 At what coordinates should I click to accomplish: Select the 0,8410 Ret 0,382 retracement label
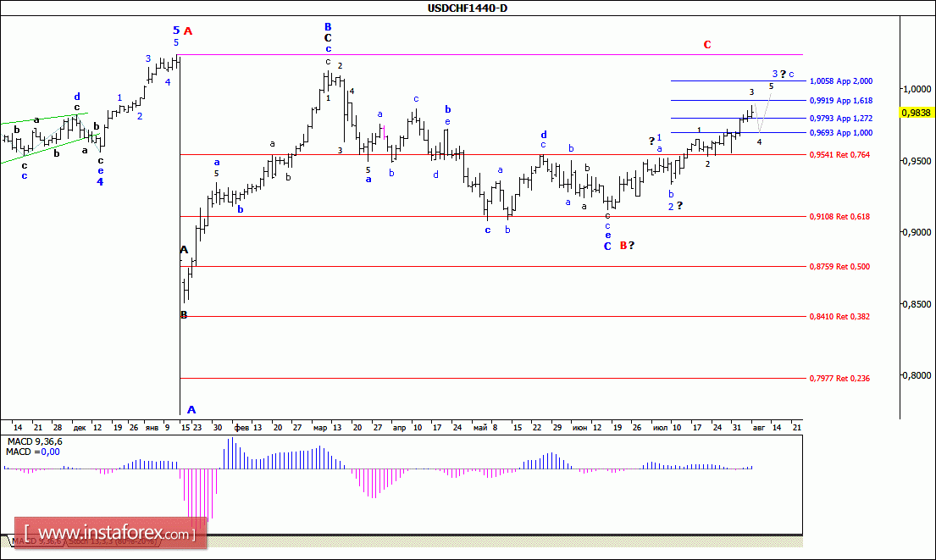[839, 316]
